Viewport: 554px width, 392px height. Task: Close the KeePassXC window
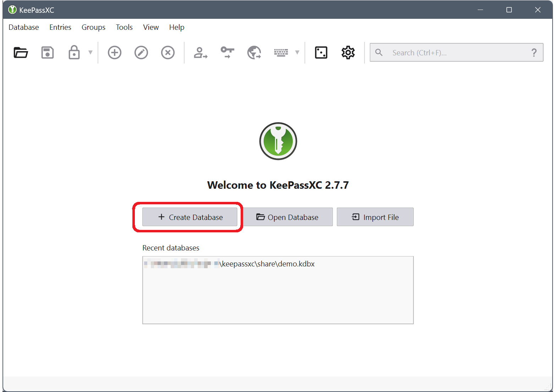point(538,10)
